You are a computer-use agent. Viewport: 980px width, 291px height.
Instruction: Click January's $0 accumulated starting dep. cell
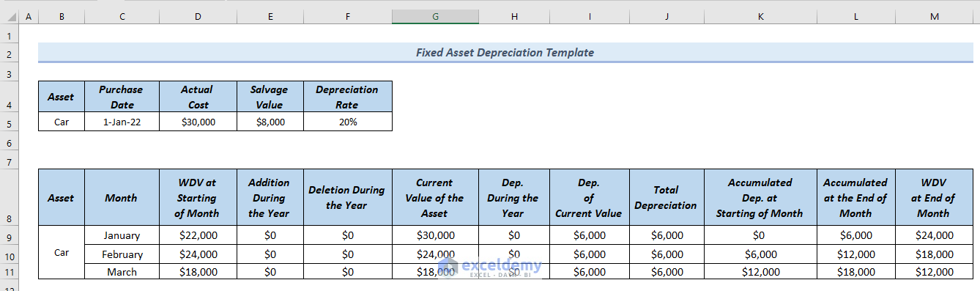pos(761,236)
